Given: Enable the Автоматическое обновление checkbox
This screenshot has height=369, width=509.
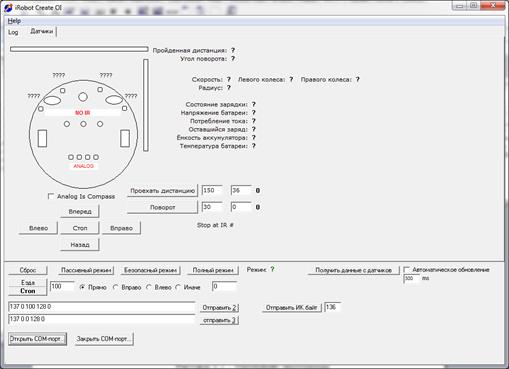Looking at the screenshot, I should (407, 269).
